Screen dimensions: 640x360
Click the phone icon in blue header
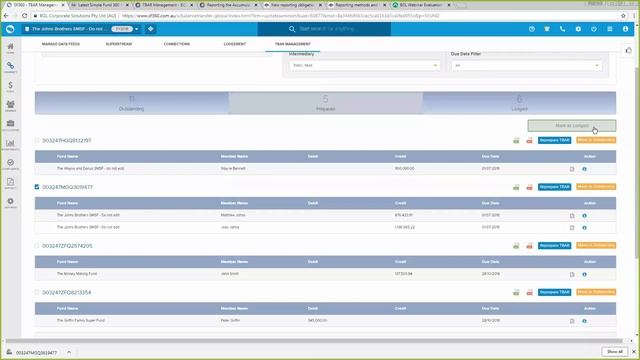(x=562, y=29)
